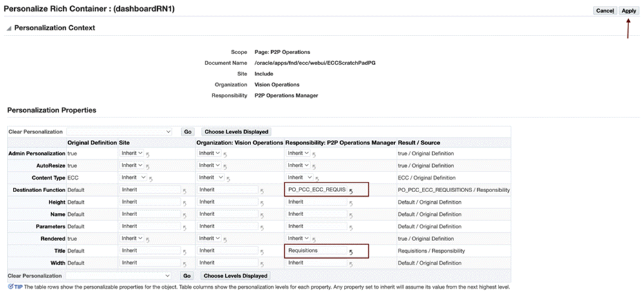Reset Parameters at Site level icon
The width and height of the screenshot is (644, 296).
coord(185,228)
